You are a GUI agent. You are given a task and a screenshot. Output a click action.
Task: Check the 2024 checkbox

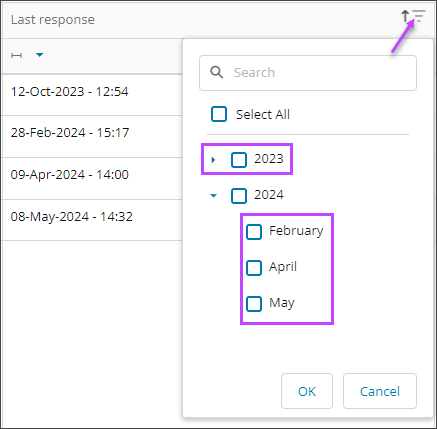tap(239, 196)
